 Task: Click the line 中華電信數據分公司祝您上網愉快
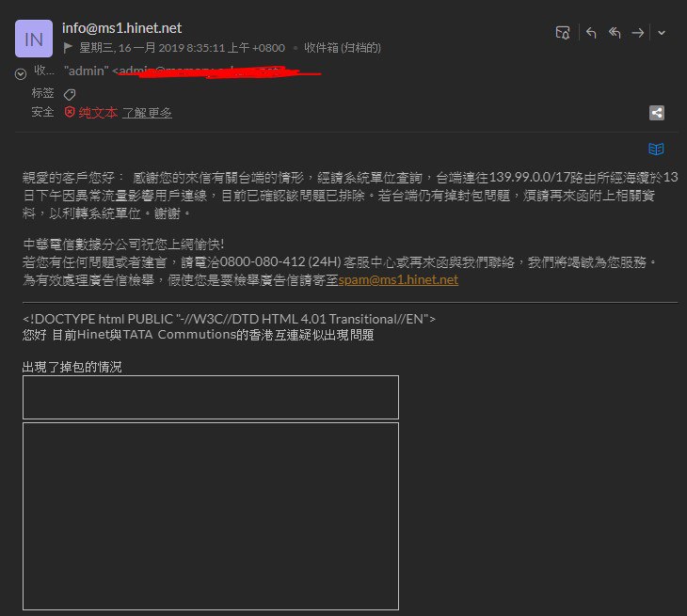coord(123,245)
